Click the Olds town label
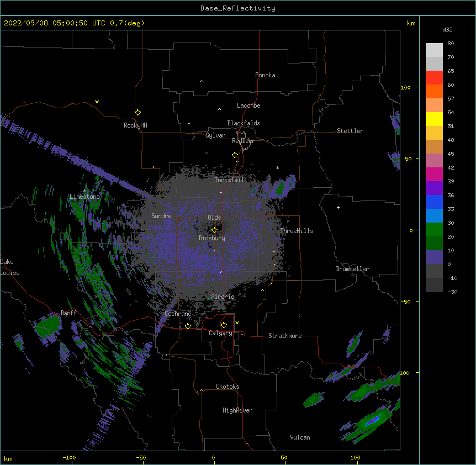The width and height of the screenshot is (476, 465). 214,218
